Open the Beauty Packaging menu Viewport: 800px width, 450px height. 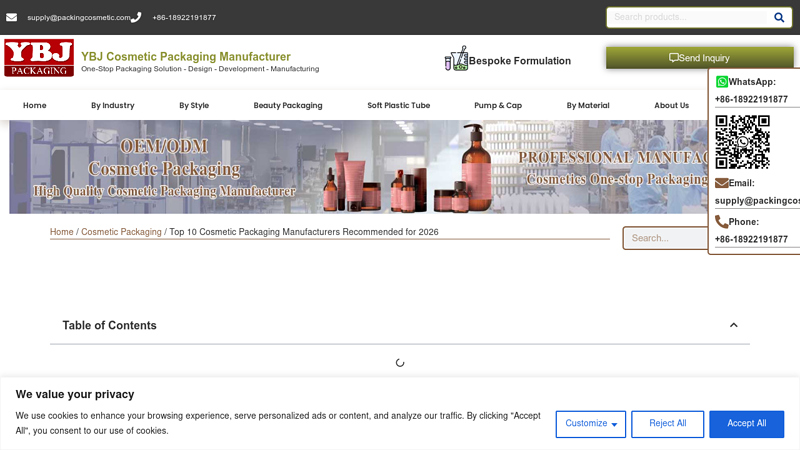point(288,105)
